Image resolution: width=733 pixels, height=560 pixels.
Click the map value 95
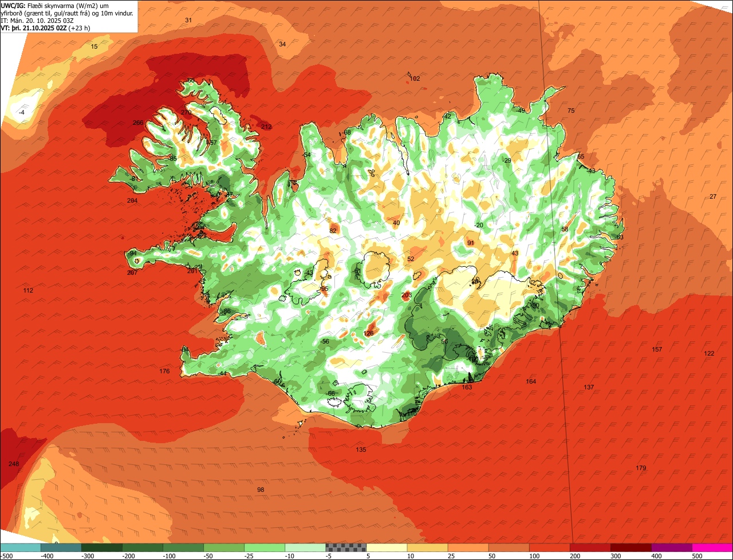click(325, 289)
